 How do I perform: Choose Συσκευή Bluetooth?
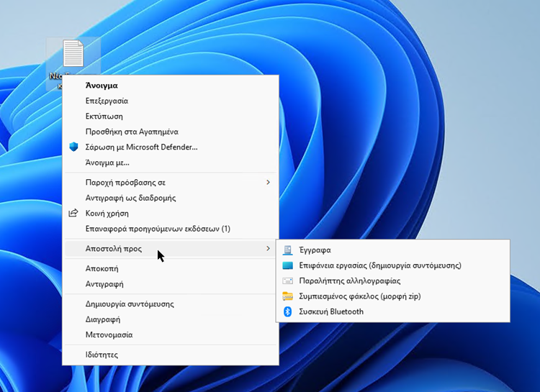pos(393,311)
